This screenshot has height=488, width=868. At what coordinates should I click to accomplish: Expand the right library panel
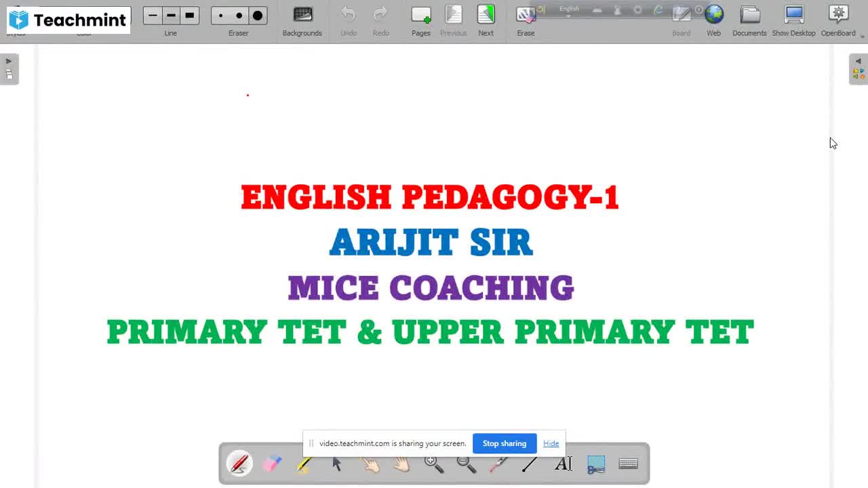[859, 68]
